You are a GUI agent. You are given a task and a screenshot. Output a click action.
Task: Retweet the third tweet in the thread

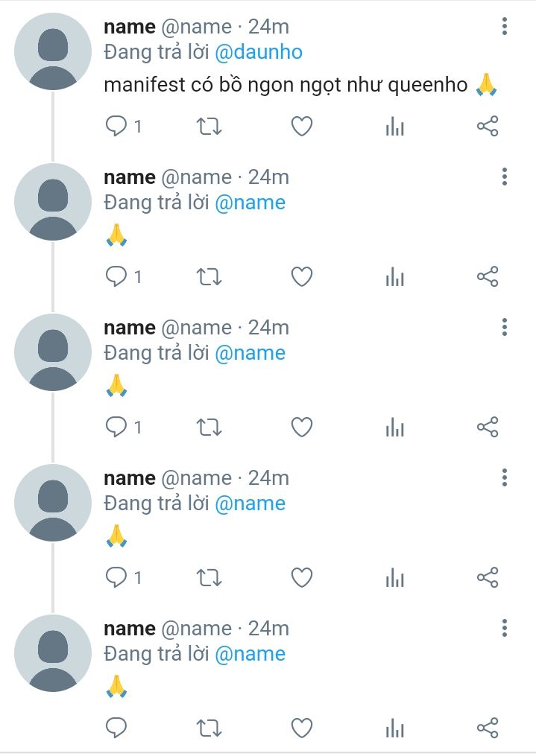[209, 428]
